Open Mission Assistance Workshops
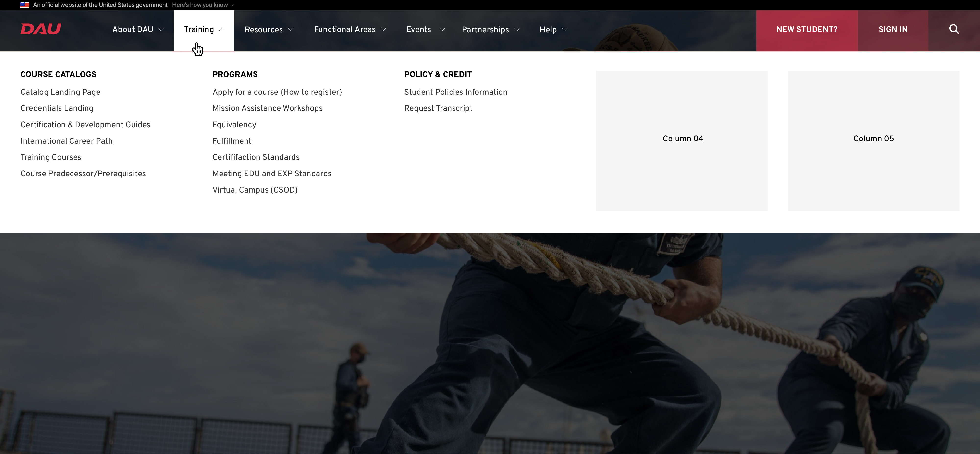The width and height of the screenshot is (980, 454). pos(268,108)
